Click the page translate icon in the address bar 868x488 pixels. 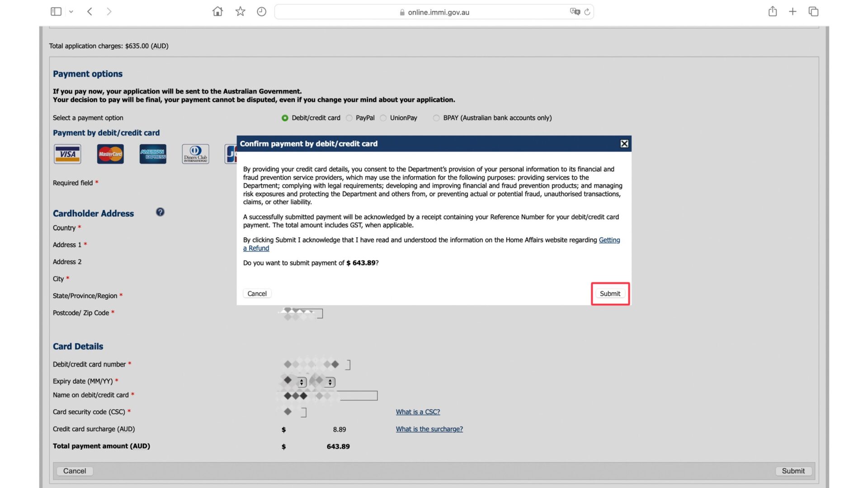(x=575, y=12)
